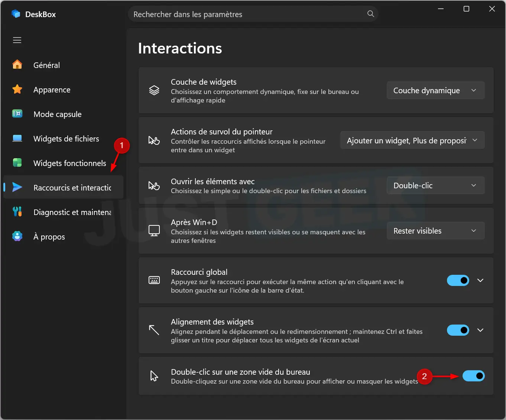
Task: Click the Couche de widgets title
Action: pyautogui.click(x=204, y=82)
